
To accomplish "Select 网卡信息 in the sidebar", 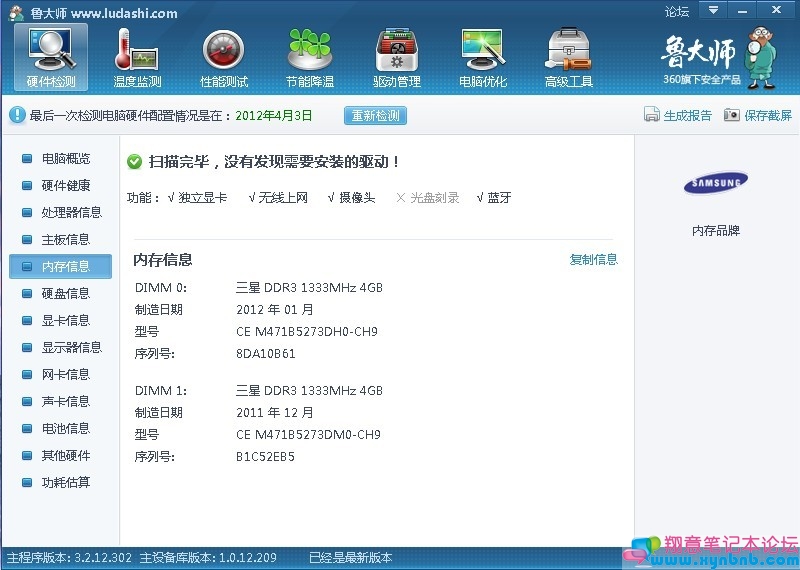I will 66,375.
